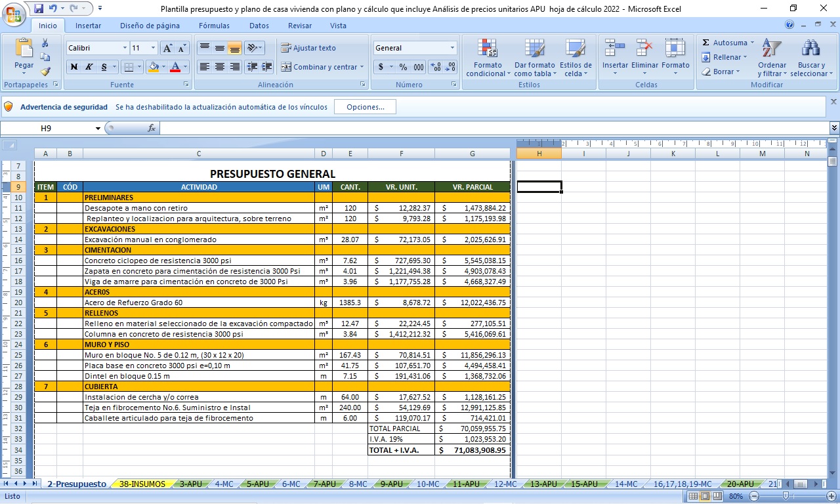Open the Rellenar dropdown
Viewport: 840px width, 504px height.
(724, 57)
